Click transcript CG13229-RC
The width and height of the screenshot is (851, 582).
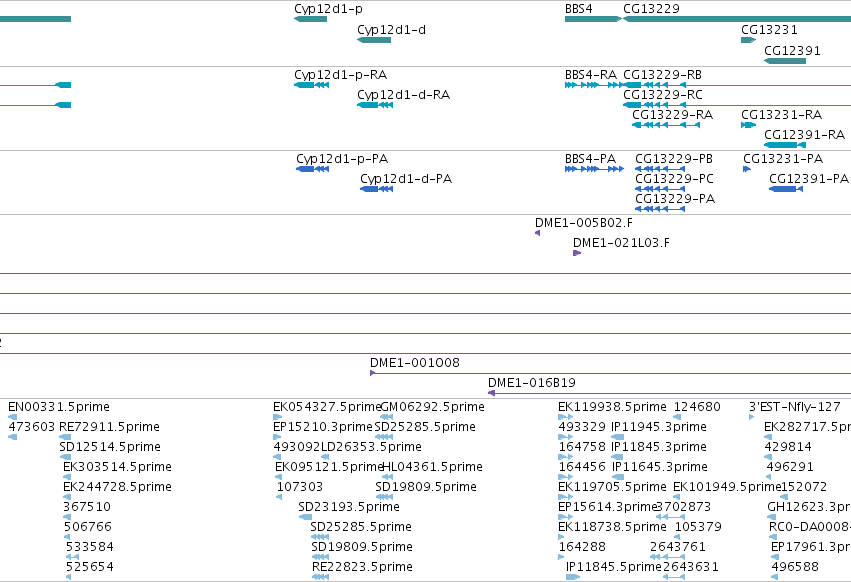point(737,105)
